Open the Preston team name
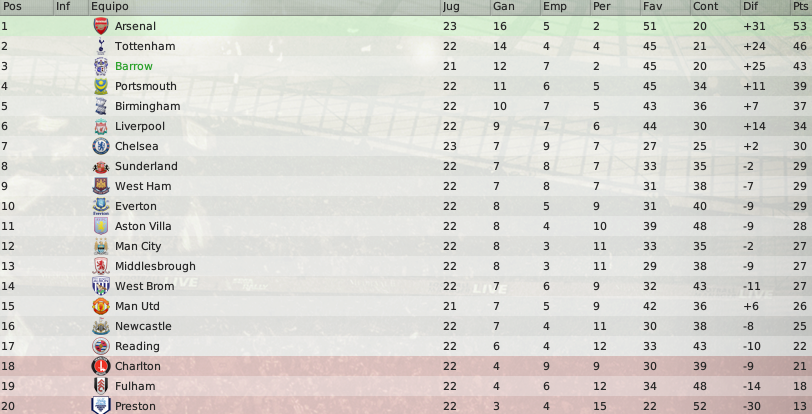Image resolution: width=812 pixels, height=414 pixels. [135, 406]
